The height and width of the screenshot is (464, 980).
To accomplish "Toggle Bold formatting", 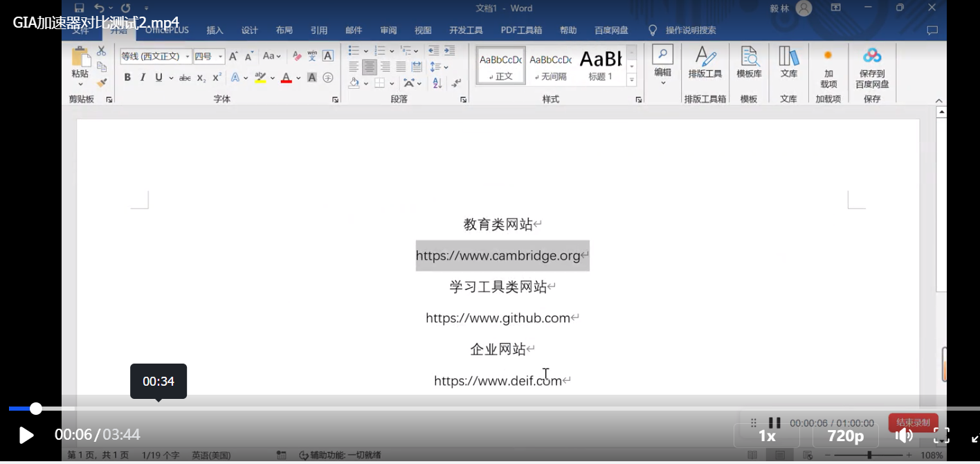I will tap(127, 78).
